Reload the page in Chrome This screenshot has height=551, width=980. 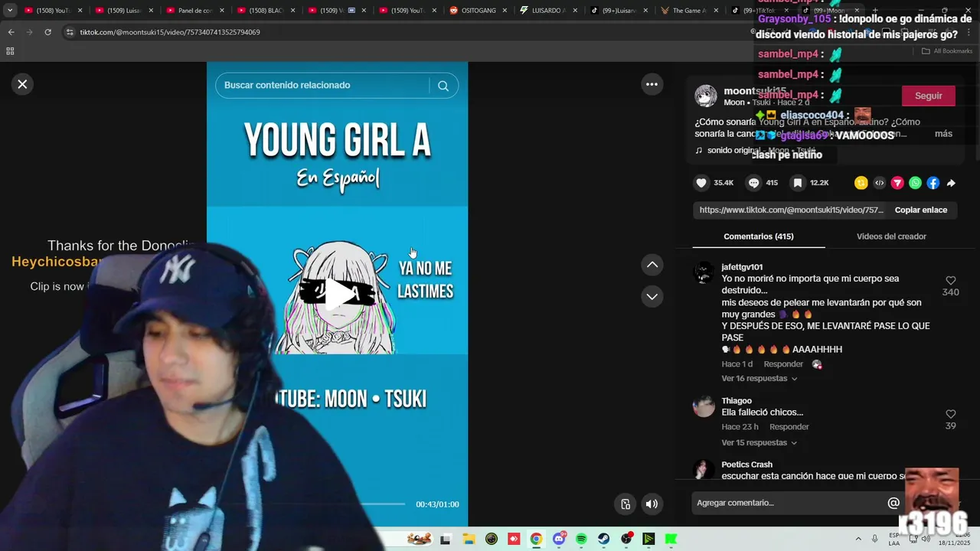47,32
